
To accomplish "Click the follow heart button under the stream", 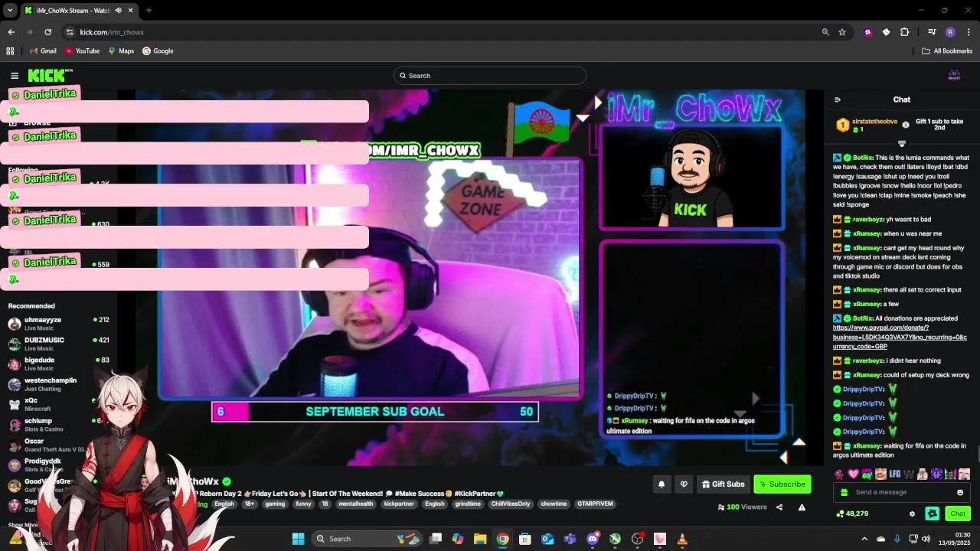I will click(684, 484).
